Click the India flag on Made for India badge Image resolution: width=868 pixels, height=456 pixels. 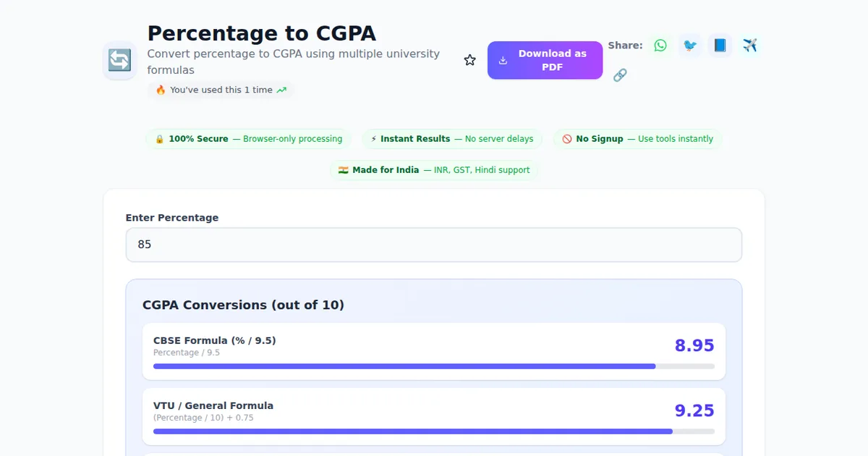(x=343, y=170)
